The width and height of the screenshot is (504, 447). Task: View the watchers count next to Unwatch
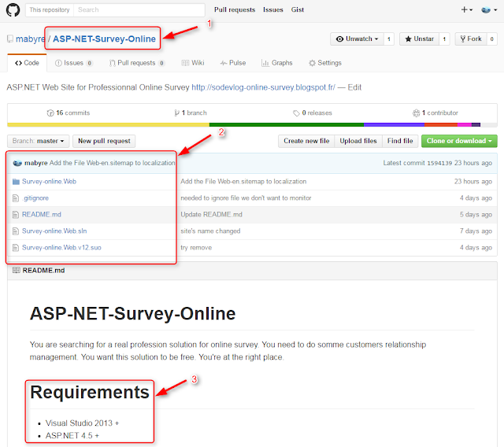coord(389,39)
